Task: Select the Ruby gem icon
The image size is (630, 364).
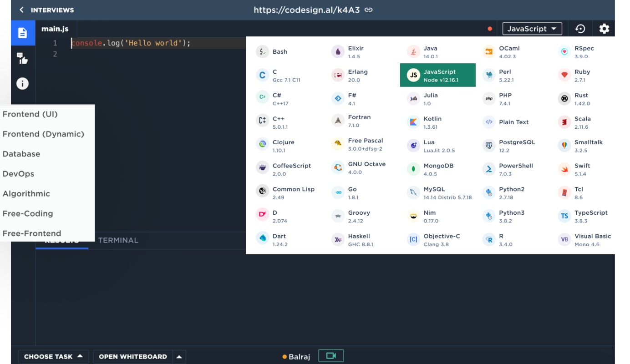Action: (564, 76)
